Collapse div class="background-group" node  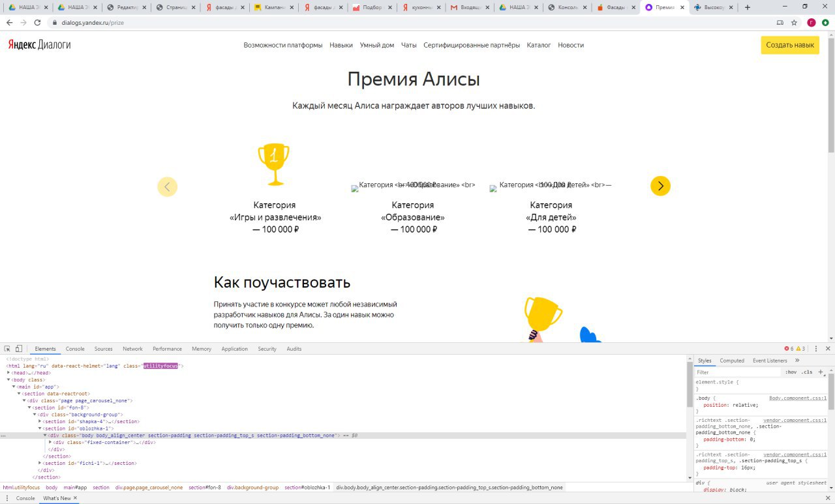point(35,415)
